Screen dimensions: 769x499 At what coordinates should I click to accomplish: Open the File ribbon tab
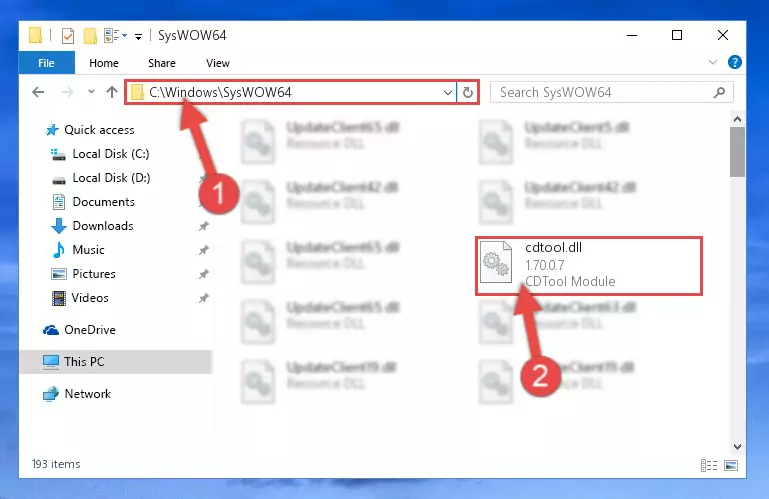pos(47,63)
